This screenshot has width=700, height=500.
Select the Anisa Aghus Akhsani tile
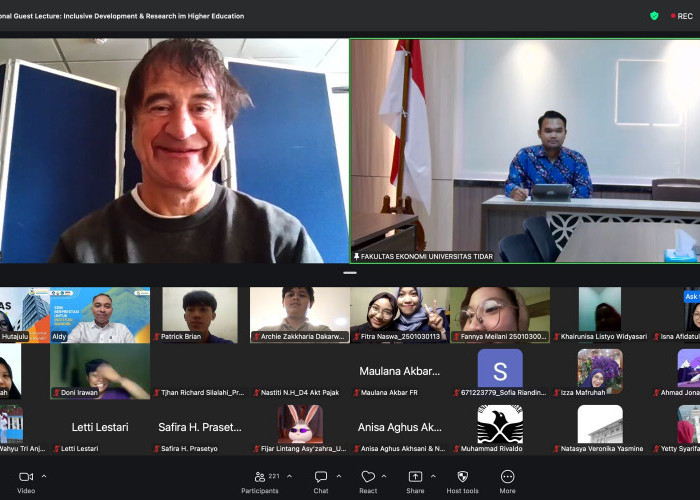point(400,427)
